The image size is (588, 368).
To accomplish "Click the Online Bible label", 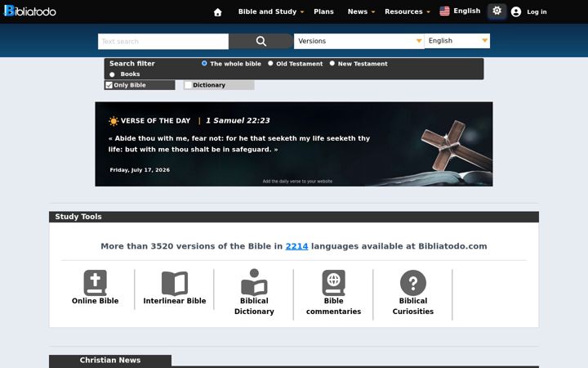I will [x=96, y=301].
